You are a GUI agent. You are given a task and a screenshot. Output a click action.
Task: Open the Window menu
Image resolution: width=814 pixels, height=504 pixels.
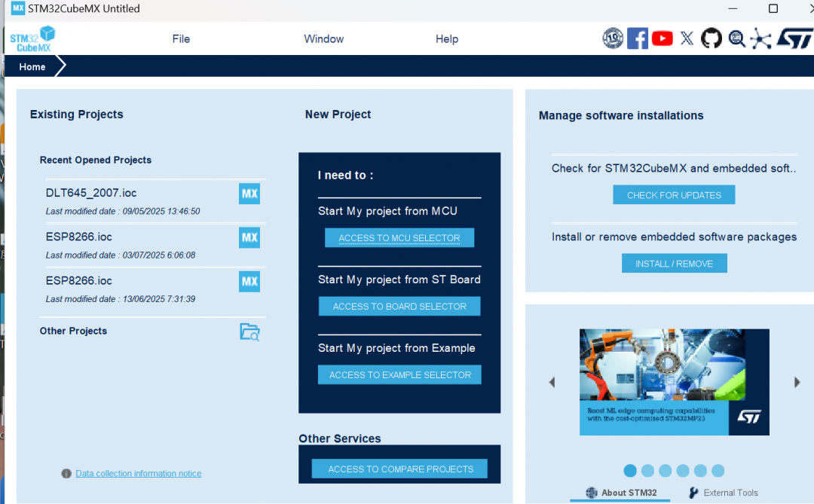(324, 39)
